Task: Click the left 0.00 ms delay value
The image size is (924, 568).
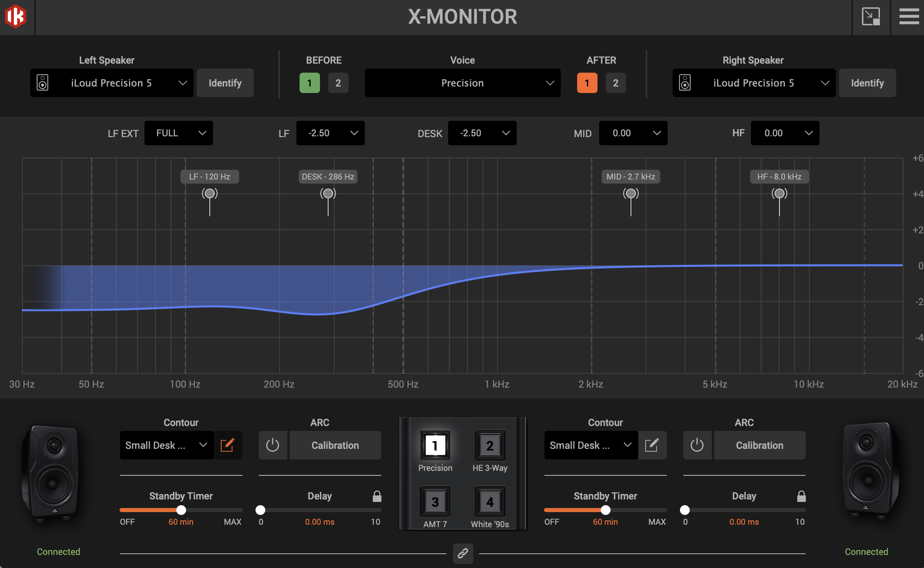Action: [320, 522]
